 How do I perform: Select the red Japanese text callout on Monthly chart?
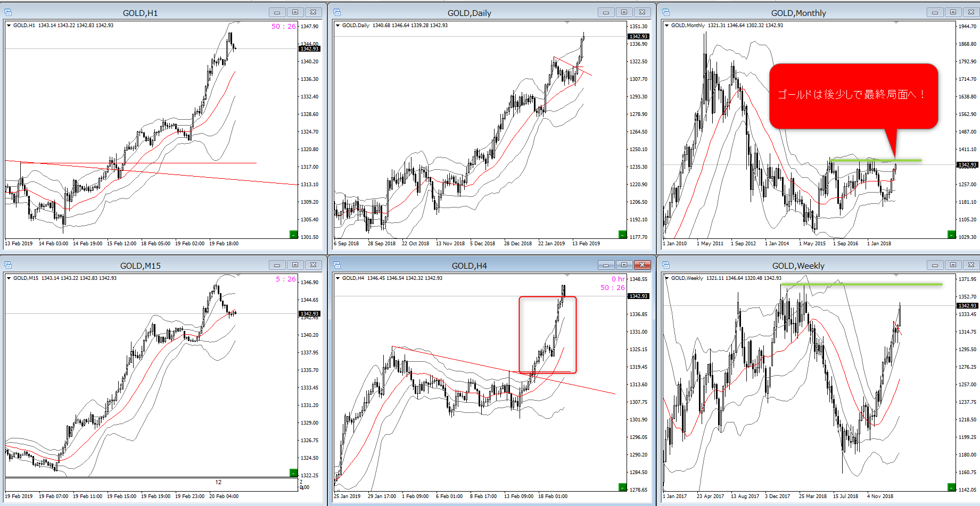coord(853,95)
